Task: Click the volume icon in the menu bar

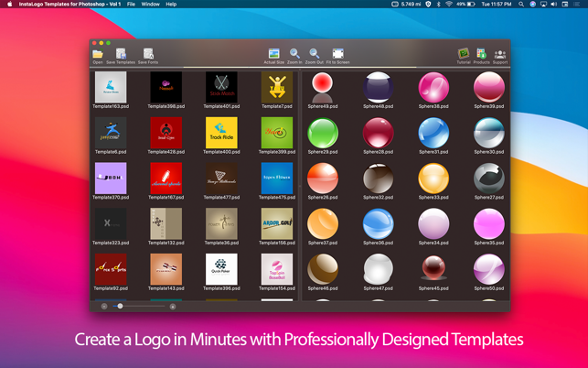Action: pos(554,5)
